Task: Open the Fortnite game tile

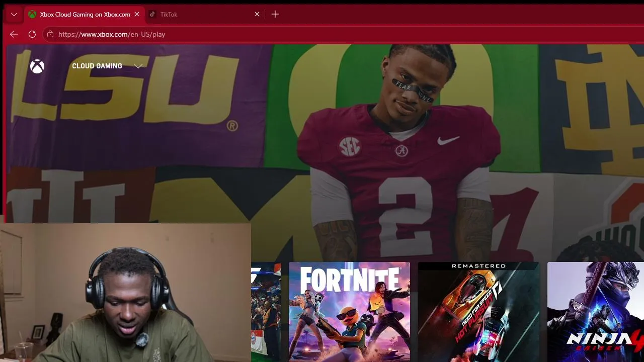Action: [349, 312]
